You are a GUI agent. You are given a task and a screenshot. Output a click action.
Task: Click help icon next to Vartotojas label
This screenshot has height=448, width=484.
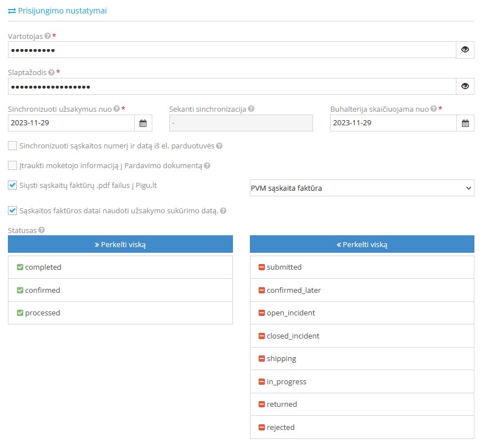48,36
